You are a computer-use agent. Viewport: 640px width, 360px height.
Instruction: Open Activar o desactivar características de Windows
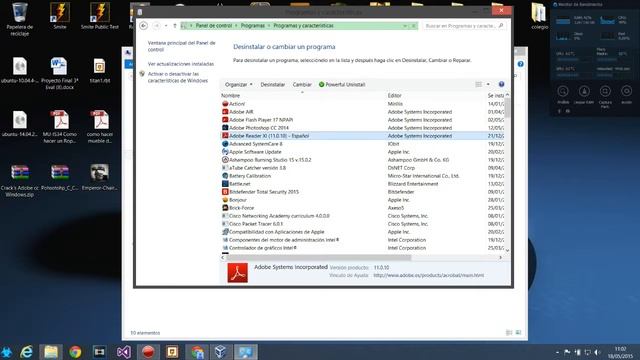click(x=178, y=77)
